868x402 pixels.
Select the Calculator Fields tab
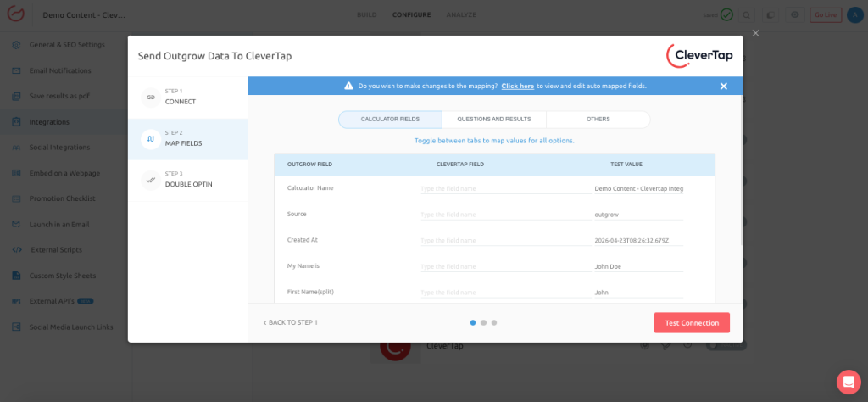[x=390, y=119]
